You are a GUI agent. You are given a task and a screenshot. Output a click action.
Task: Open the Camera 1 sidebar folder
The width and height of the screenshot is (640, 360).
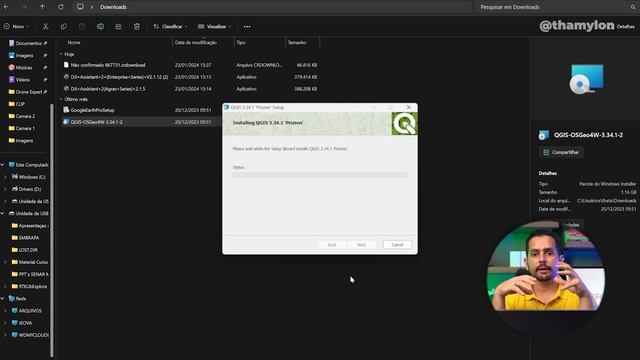tap(25, 128)
